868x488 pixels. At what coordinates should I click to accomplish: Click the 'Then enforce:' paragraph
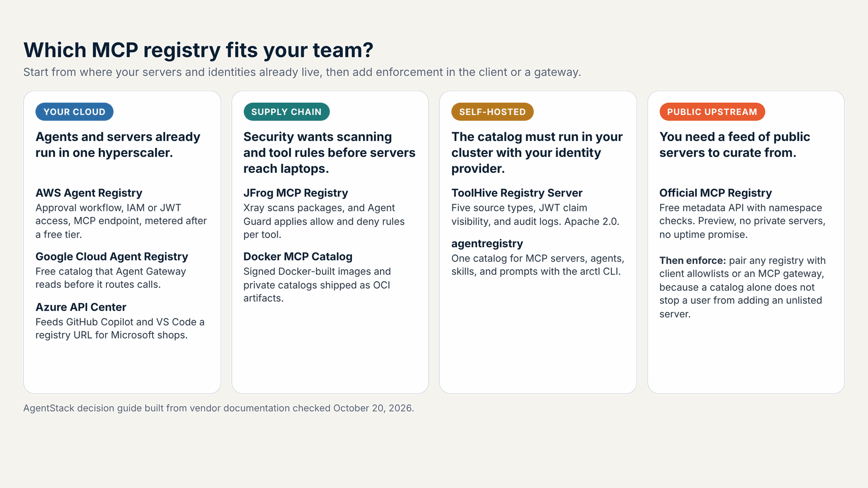742,287
